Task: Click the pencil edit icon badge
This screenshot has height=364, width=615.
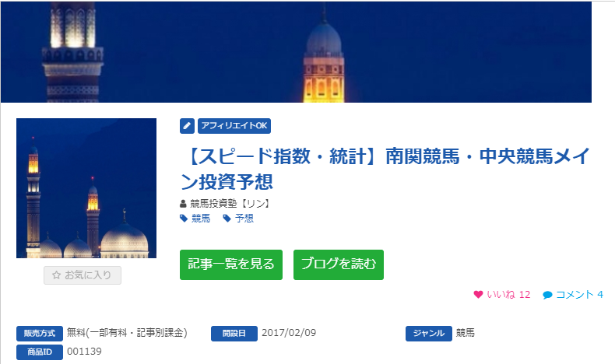Action: tap(187, 126)
